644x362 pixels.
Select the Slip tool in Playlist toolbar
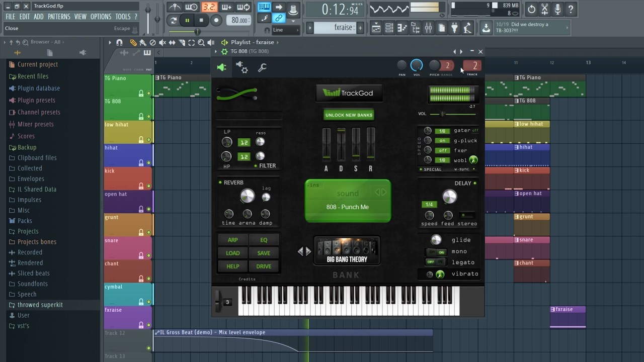[x=172, y=43]
